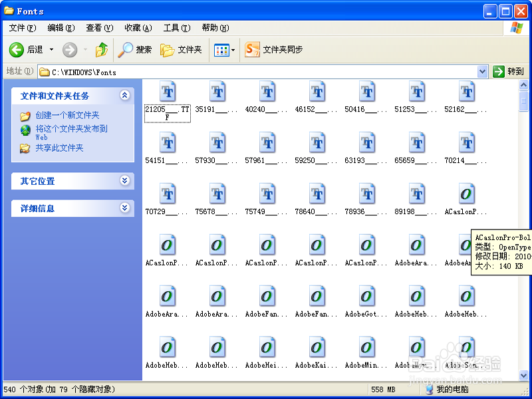Viewport: 532px width, 399px height.
Task: Open the 帮助 menu
Action: pyautogui.click(x=215, y=28)
